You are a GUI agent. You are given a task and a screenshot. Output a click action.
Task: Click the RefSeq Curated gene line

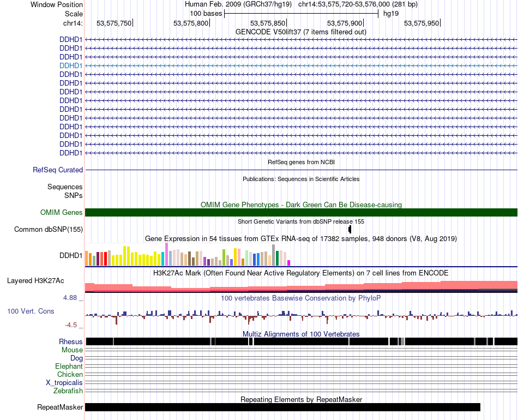(302, 170)
